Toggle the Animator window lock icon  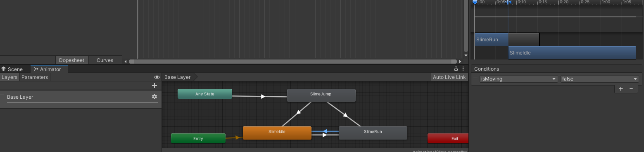pyautogui.click(x=456, y=69)
